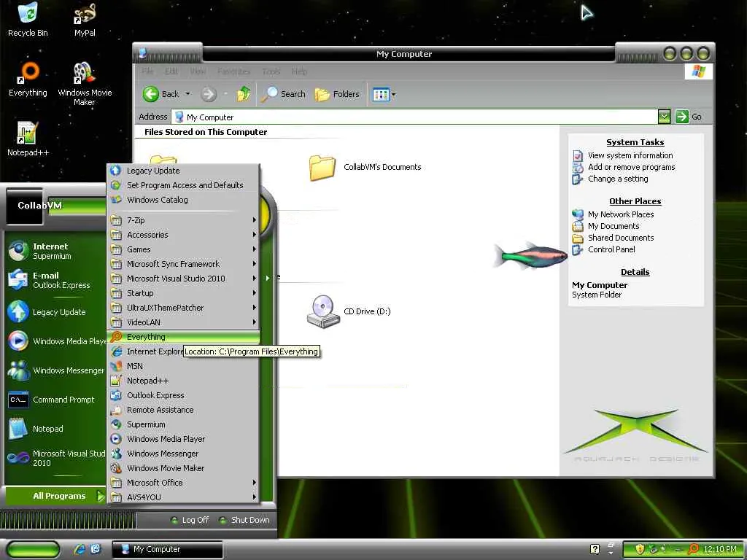The image size is (747, 560).
Task: Click the Back button in My Computer
Action: (161, 94)
